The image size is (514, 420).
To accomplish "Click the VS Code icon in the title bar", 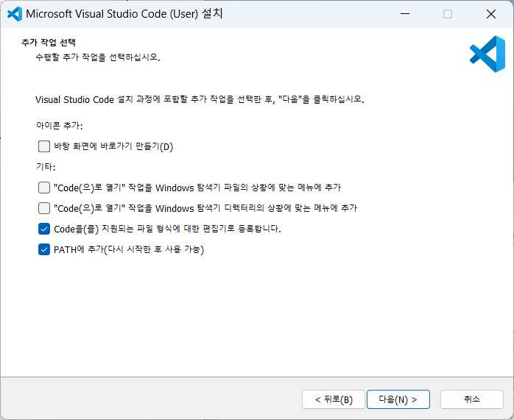I will pyautogui.click(x=15, y=14).
